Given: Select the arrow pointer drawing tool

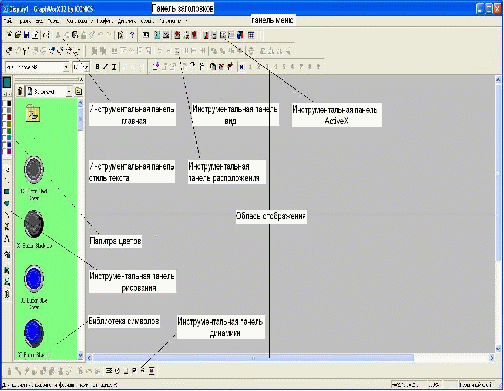Looking at the screenshot, I should click(x=7, y=170).
